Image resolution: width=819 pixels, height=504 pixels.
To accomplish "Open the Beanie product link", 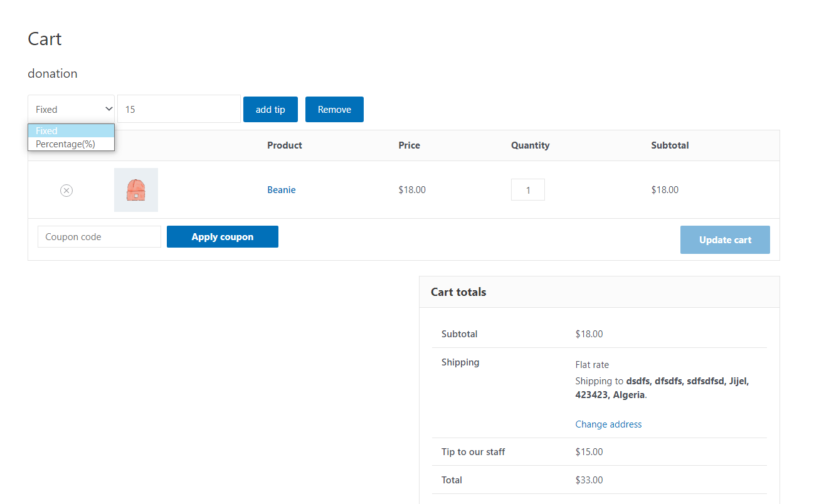I will coord(282,190).
